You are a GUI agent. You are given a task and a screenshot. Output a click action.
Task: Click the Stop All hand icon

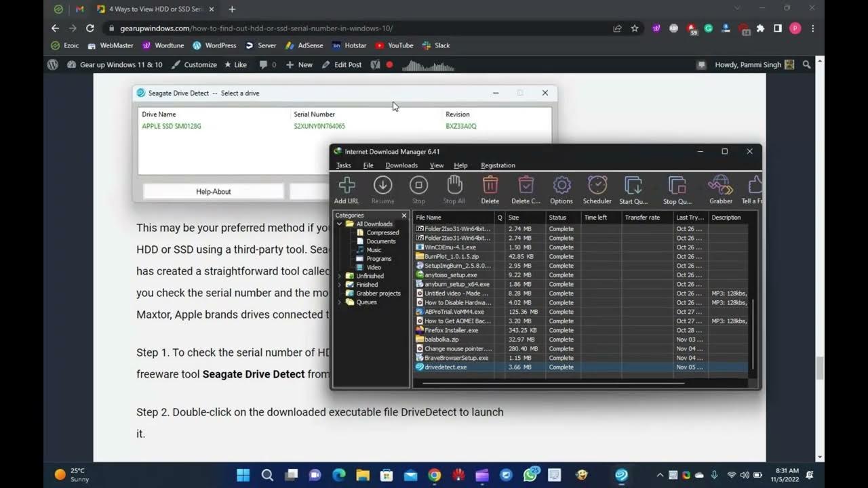point(454,185)
